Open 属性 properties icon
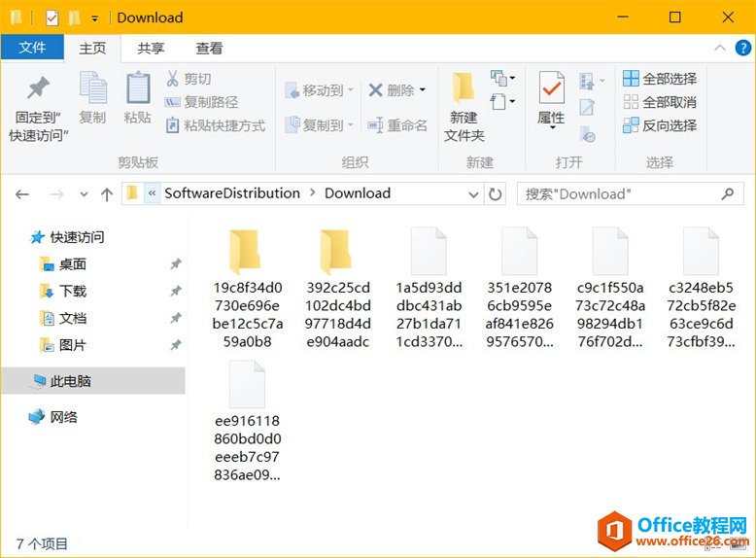This screenshot has width=756, height=558. [551, 89]
